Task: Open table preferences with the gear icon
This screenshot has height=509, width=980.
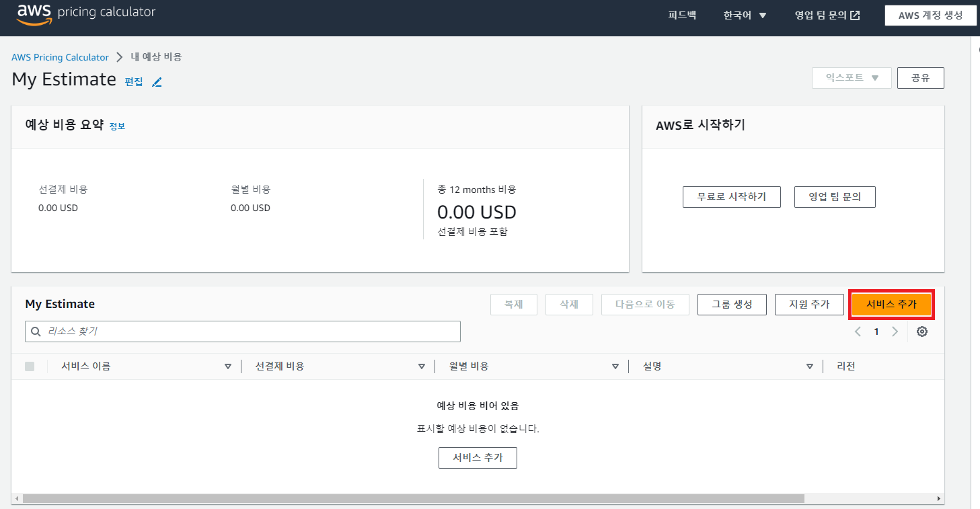Action: (922, 331)
